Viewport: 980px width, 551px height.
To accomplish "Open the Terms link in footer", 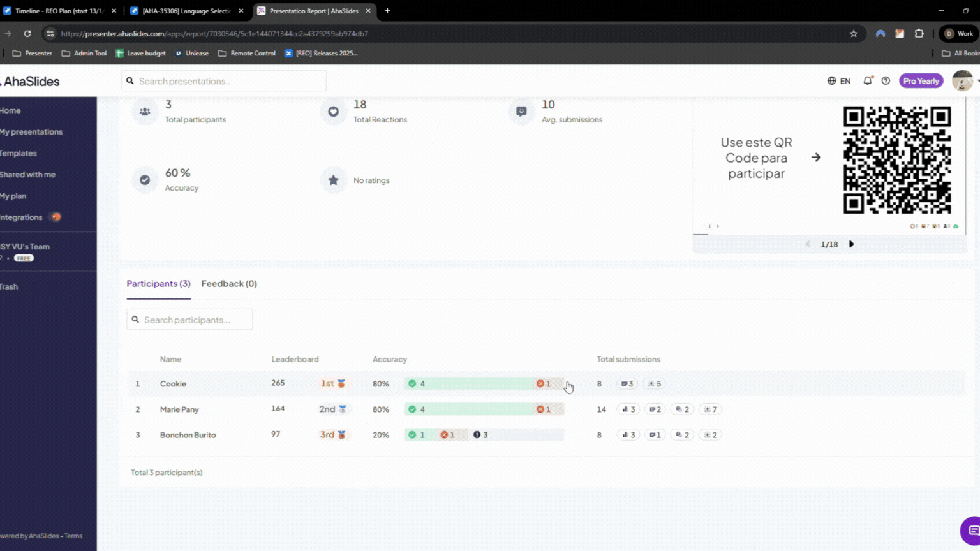I will point(73,536).
